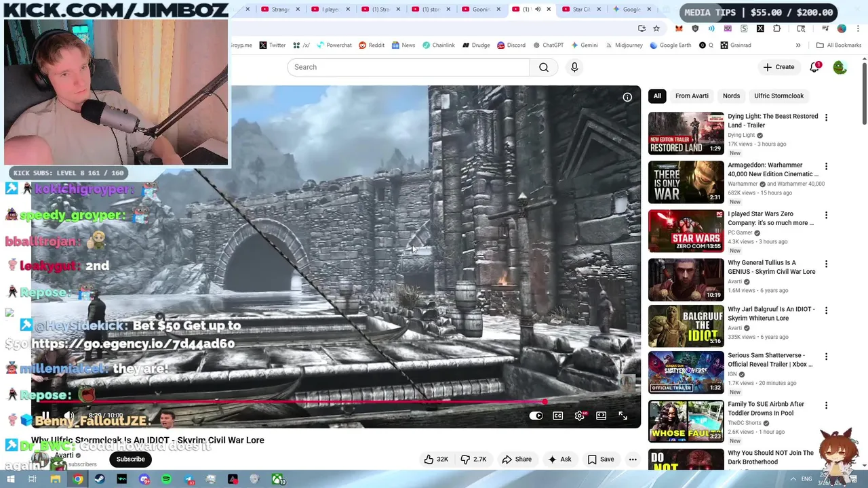
Task: Open the Grainrad bookmark
Action: point(736,45)
